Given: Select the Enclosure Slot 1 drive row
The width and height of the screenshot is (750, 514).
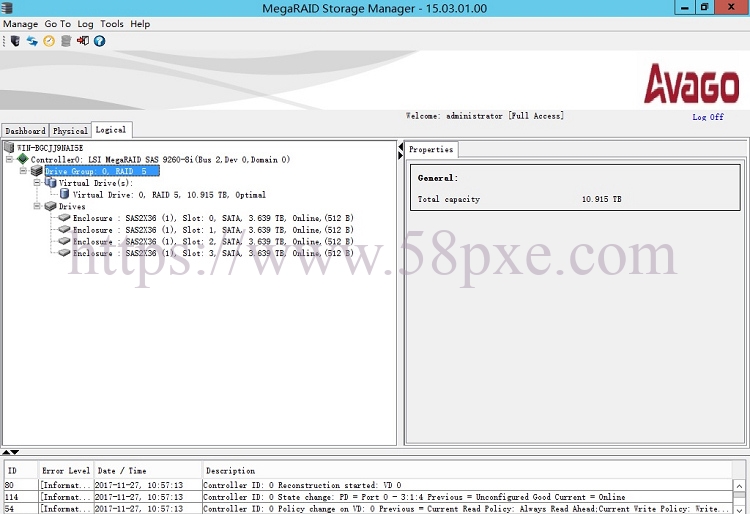Looking at the screenshot, I should tap(213, 230).
